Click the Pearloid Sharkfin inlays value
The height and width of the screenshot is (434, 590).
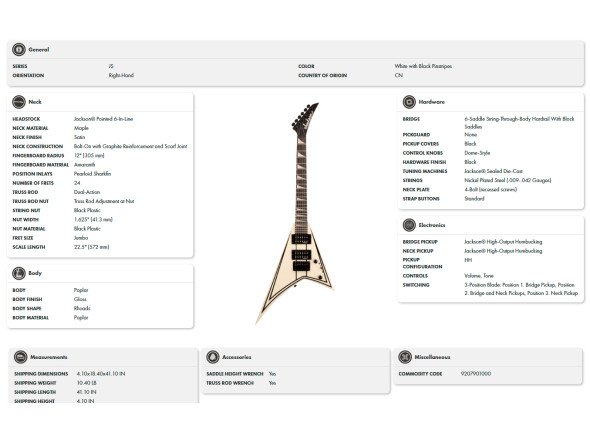click(93, 174)
